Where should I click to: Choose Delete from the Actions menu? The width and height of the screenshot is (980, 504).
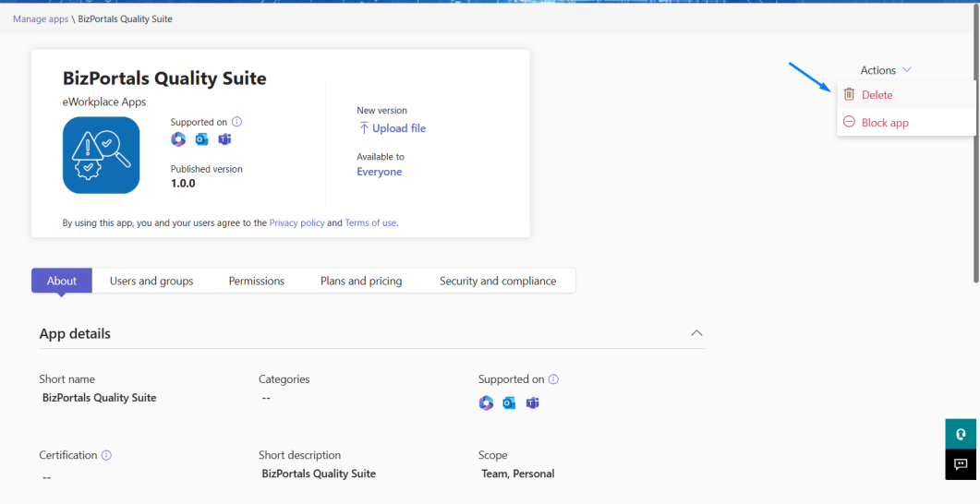906,95
